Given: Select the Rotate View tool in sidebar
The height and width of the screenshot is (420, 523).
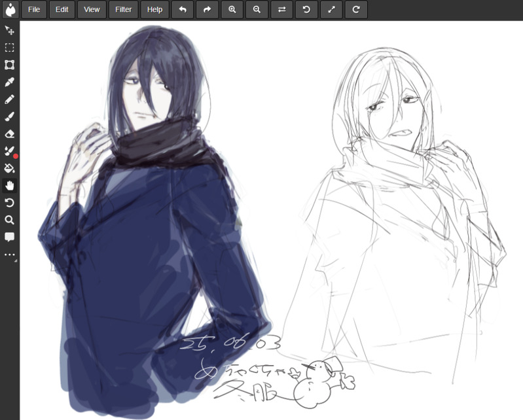Looking at the screenshot, I should 9,203.
